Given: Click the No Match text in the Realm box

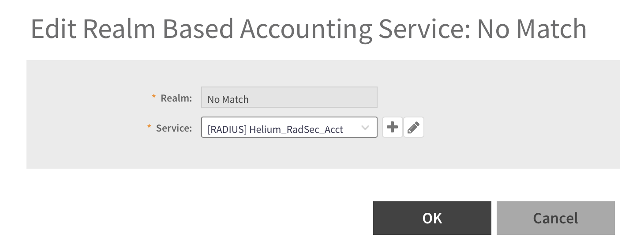Looking at the screenshot, I should (x=228, y=99).
